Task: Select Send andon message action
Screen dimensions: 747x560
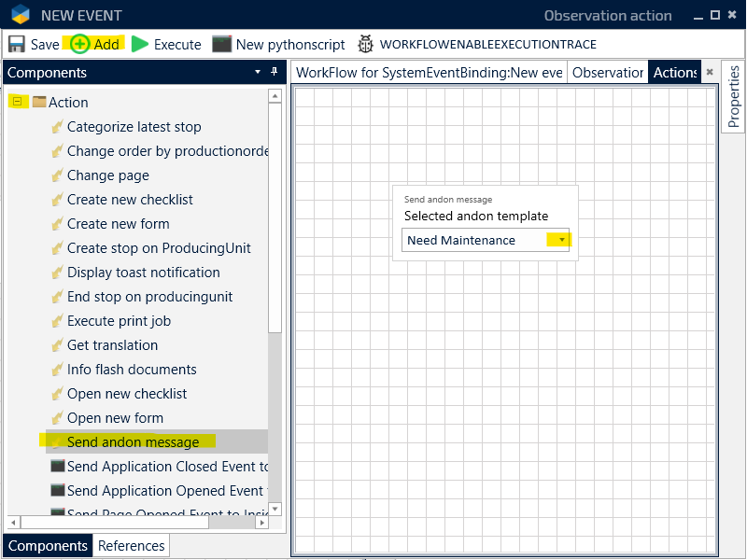Action: pyautogui.click(x=133, y=442)
